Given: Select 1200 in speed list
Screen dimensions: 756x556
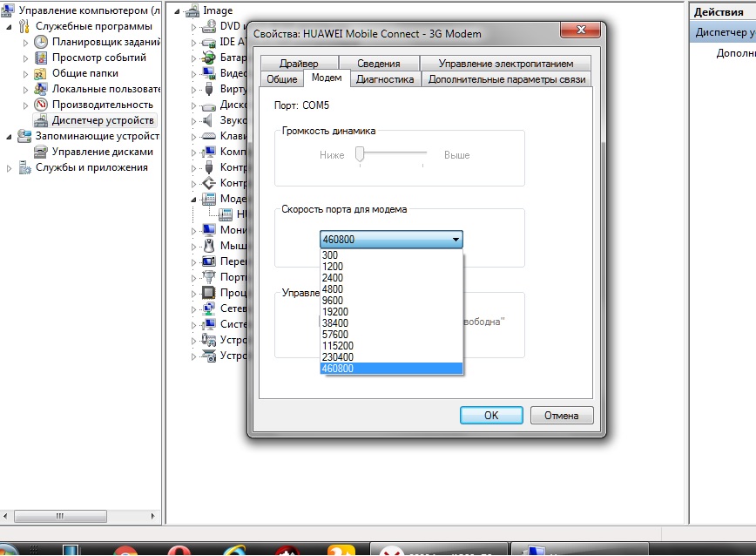Looking at the screenshot, I should click(391, 267).
